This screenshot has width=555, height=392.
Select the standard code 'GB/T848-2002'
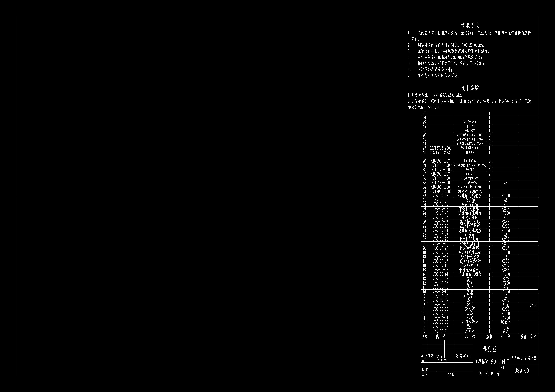tap(440, 152)
